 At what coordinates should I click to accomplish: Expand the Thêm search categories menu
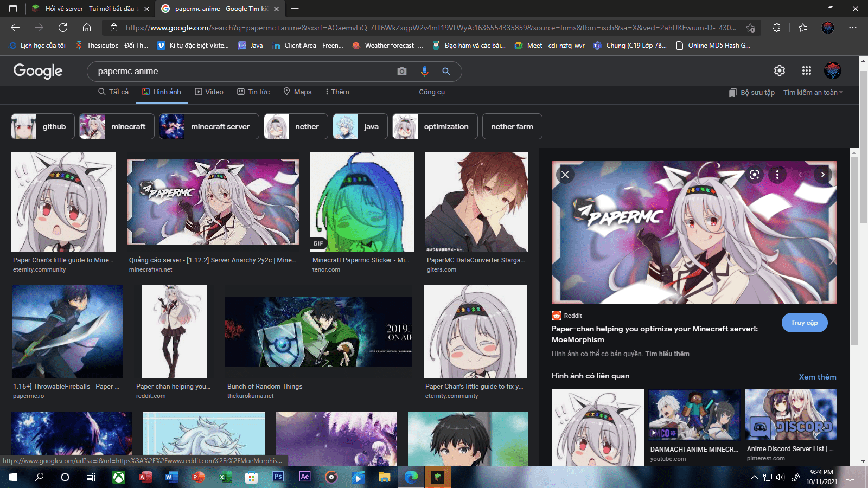coord(337,92)
